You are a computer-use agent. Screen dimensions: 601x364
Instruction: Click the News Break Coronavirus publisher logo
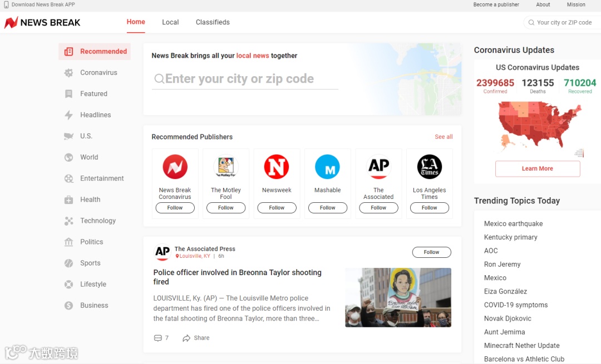pyautogui.click(x=175, y=167)
